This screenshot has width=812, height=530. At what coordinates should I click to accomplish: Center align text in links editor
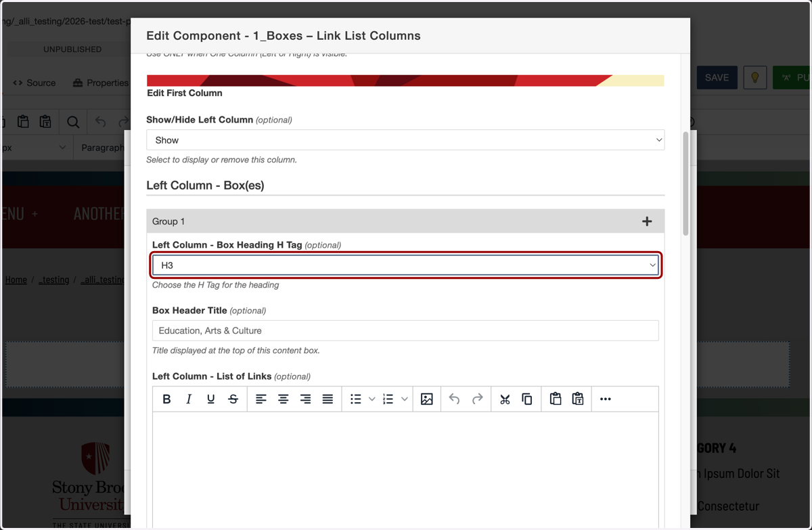283,399
